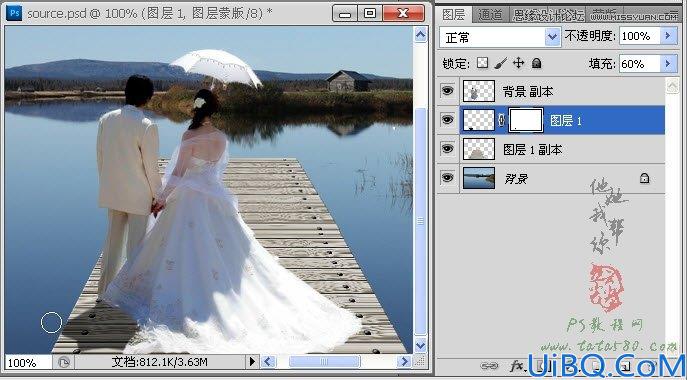
Task: Maximize the source.psd document window
Action: pos(370,13)
